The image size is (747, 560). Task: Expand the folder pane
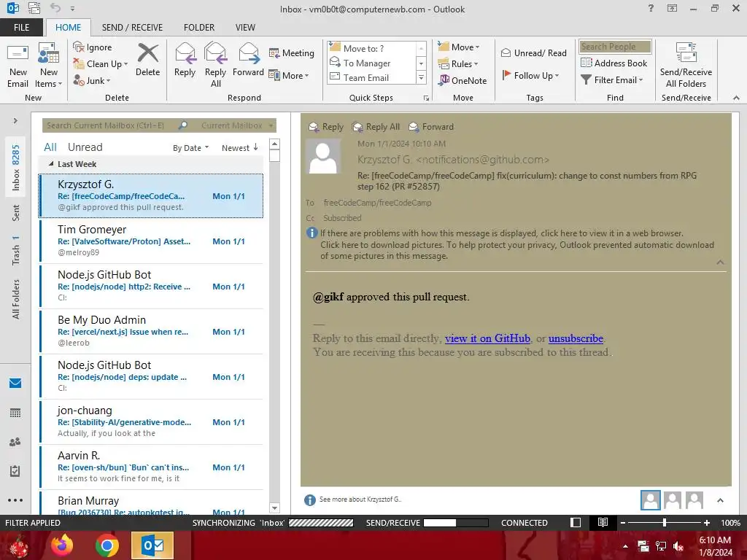pyautogui.click(x=15, y=120)
